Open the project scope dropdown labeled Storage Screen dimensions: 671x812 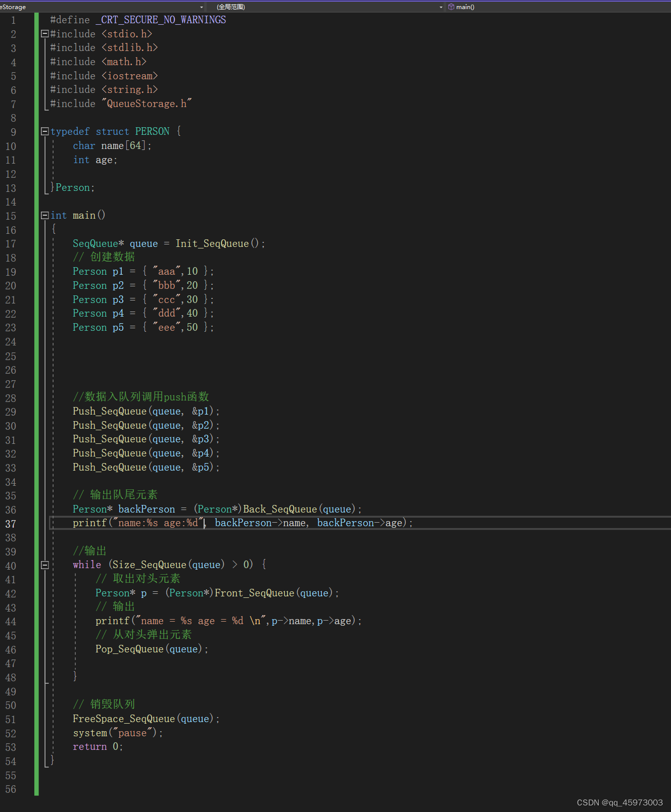click(x=103, y=7)
